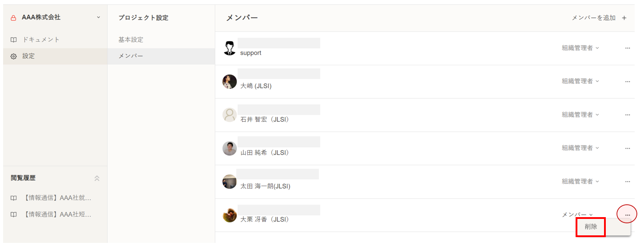Open role dropdown for 大栗 冴香
This screenshot has width=644, height=246.
(x=577, y=214)
